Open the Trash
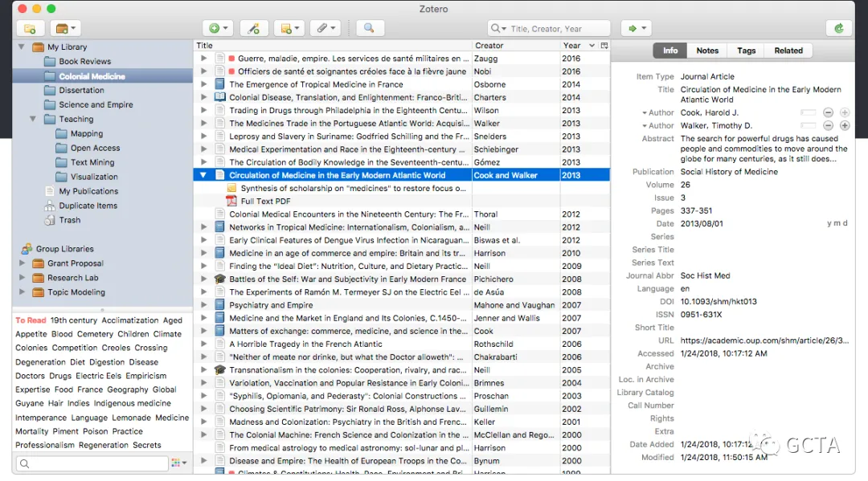Image resolution: width=868 pixels, height=481 pixels. 70,219
